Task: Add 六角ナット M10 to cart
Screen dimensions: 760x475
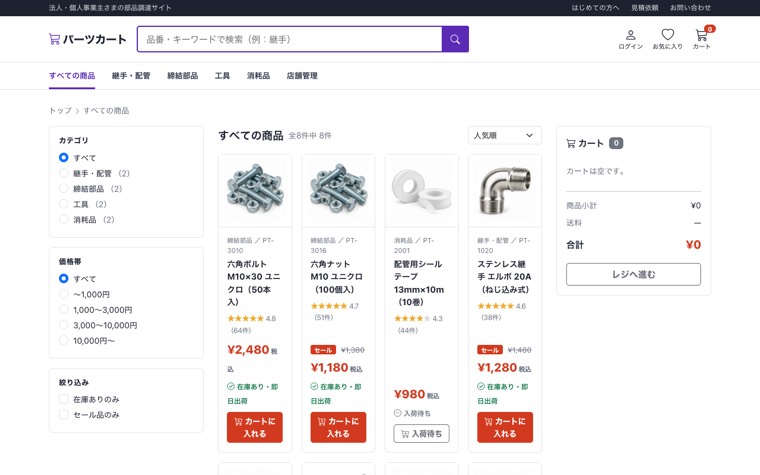Action: [x=338, y=428]
